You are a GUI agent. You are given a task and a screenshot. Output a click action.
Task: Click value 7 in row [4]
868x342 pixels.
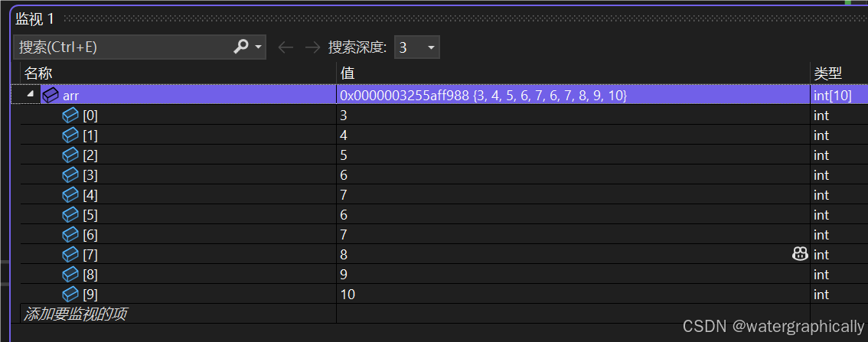tap(344, 195)
